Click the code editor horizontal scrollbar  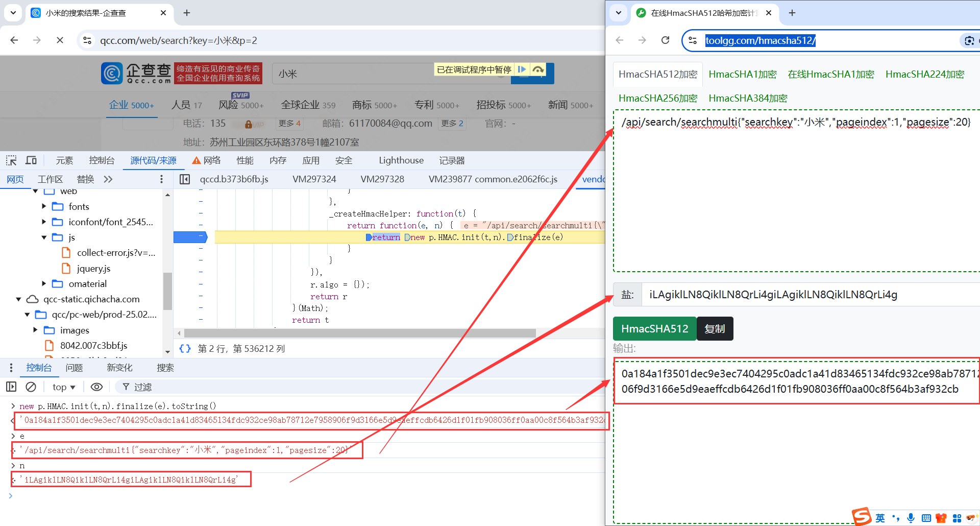(x=360, y=333)
